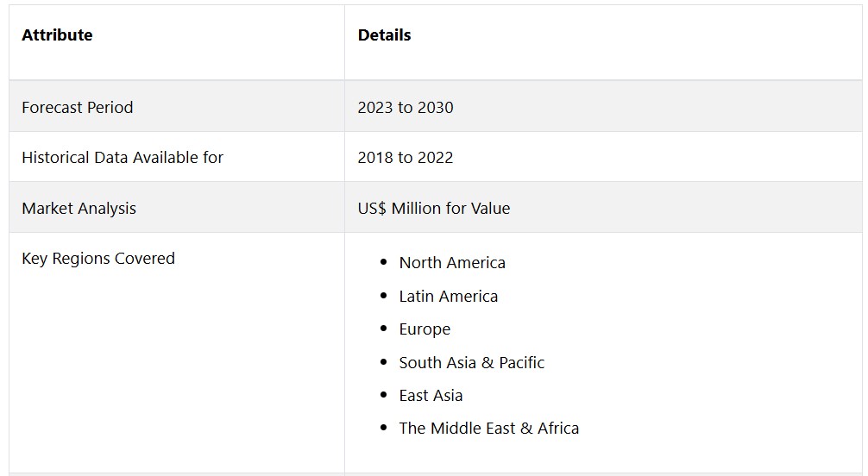Click The Middle East & Africa entry
The height and width of the screenshot is (476, 868).
489,429
